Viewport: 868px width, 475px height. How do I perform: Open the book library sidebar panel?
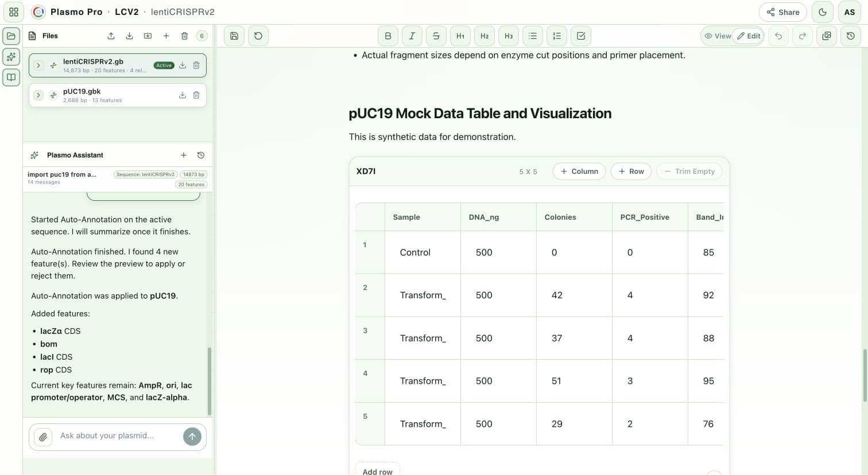click(x=11, y=77)
